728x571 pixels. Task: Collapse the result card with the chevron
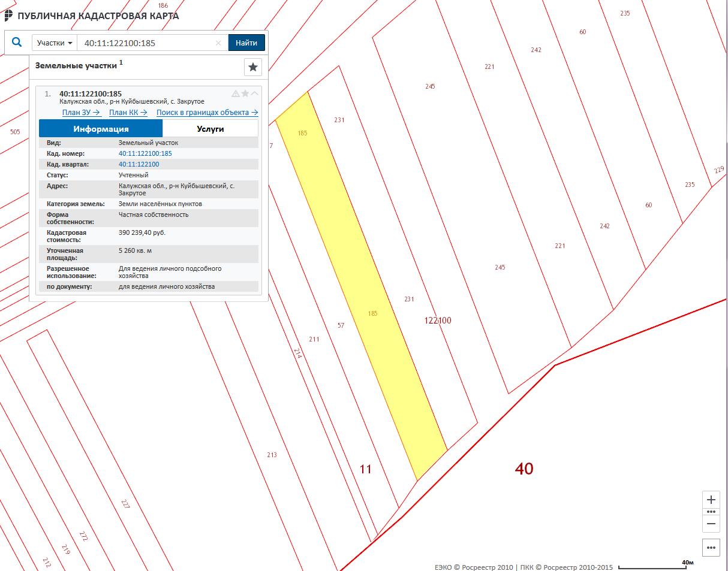(x=255, y=93)
